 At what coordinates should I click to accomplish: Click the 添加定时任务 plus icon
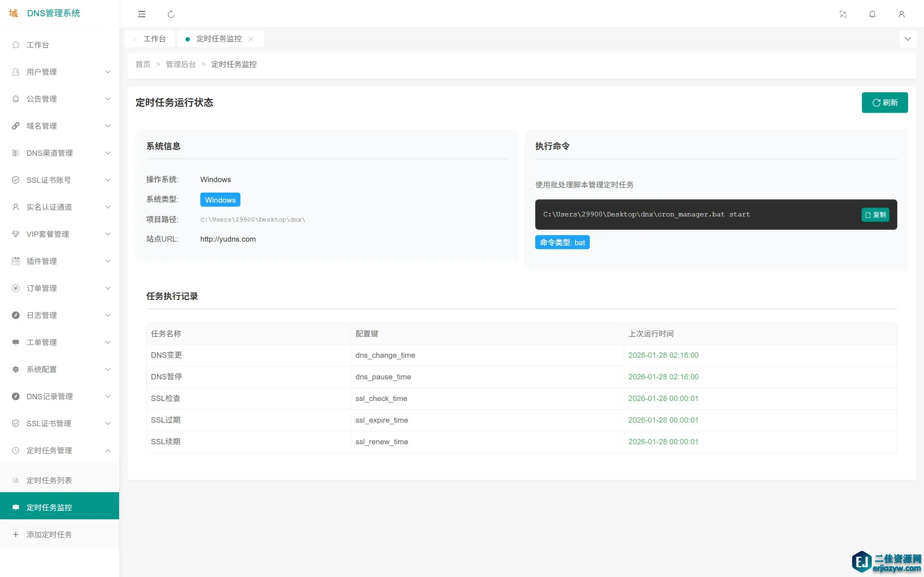(x=16, y=534)
